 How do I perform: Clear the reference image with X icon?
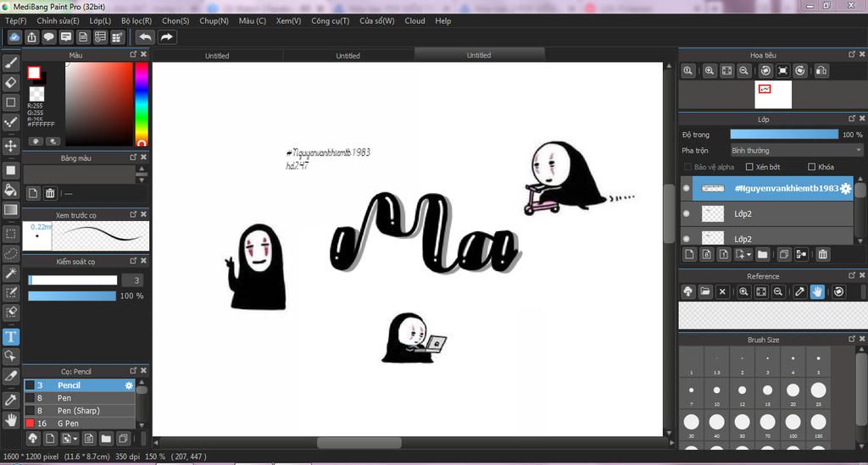click(722, 291)
